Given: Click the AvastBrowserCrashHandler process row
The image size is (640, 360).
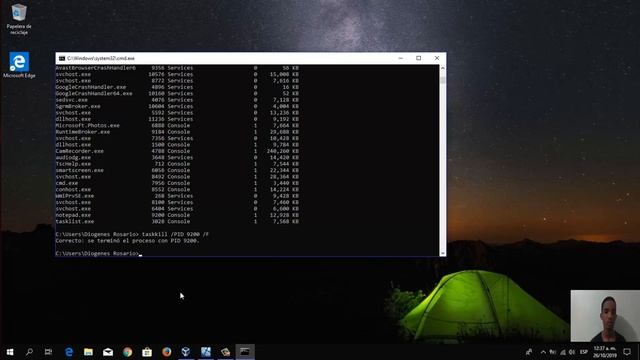Looking at the screenshot, I should (x=177, y=68).
